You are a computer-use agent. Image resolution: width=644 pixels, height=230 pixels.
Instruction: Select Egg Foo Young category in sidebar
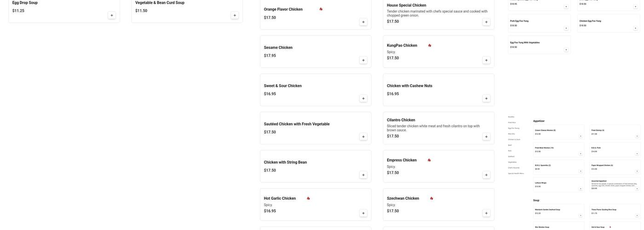(x=514, y=128)
